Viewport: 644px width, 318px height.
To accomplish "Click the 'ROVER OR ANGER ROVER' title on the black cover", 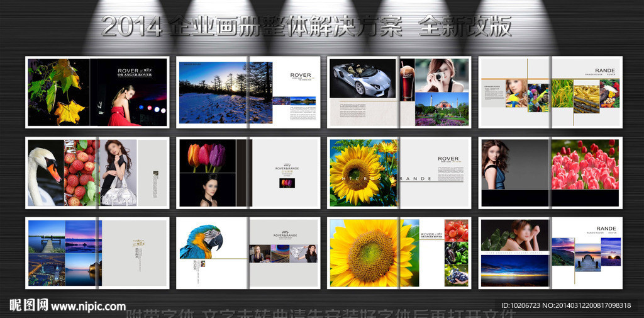I will pos(135,72).
